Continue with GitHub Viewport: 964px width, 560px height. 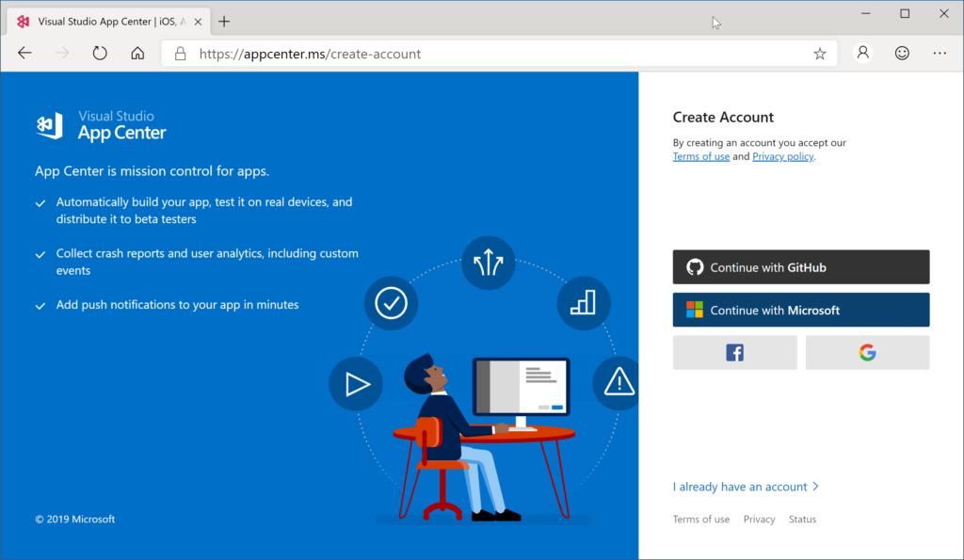(800, 267)
